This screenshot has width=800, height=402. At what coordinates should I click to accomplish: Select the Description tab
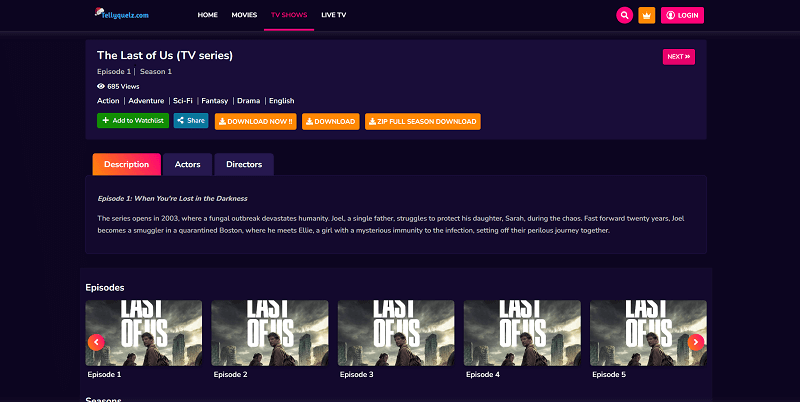point(127,164)
